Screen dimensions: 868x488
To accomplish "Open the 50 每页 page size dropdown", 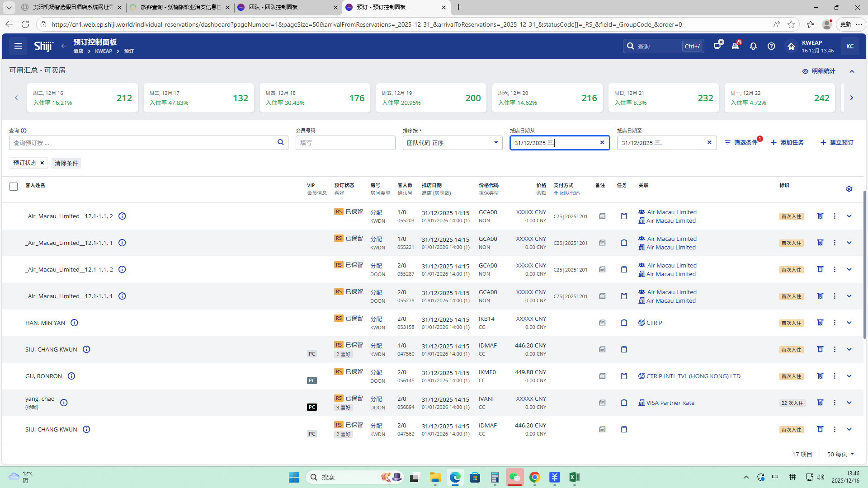I will [x=840, y=454].
